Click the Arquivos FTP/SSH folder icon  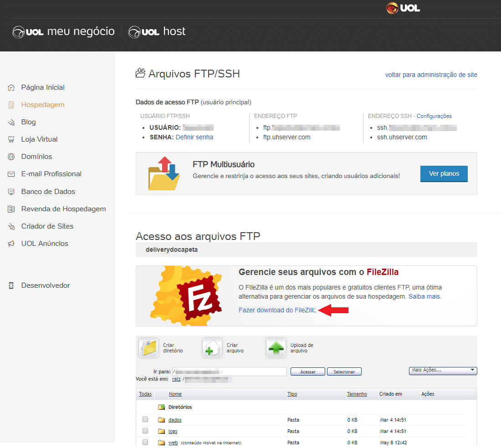pyautogui.click(x=140, y=73)
